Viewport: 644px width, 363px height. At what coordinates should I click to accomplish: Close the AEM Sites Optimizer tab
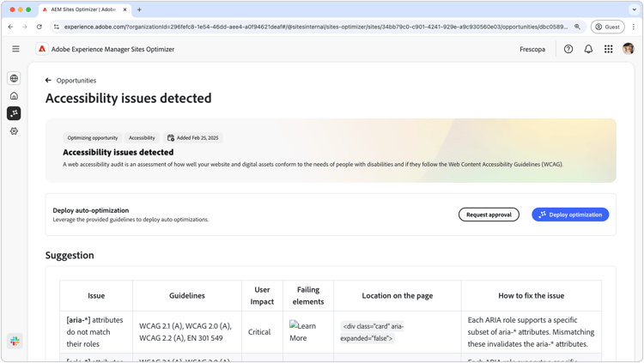coord(125,9)
